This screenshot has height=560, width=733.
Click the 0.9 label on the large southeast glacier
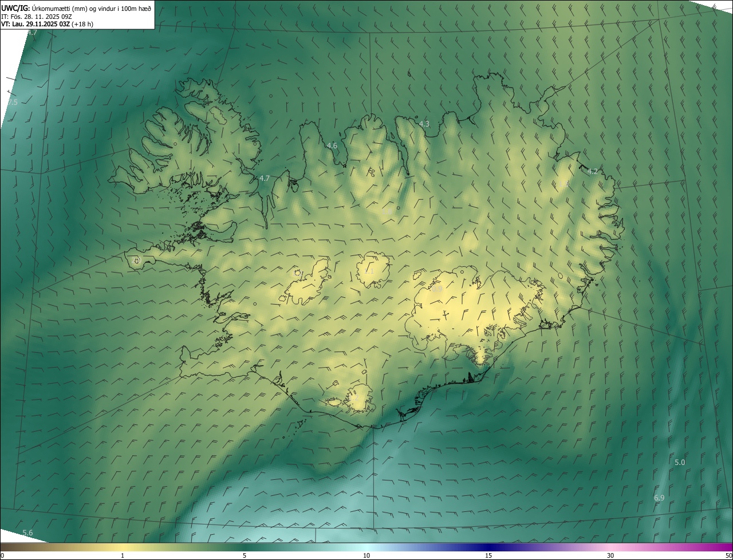coord(438,290)
